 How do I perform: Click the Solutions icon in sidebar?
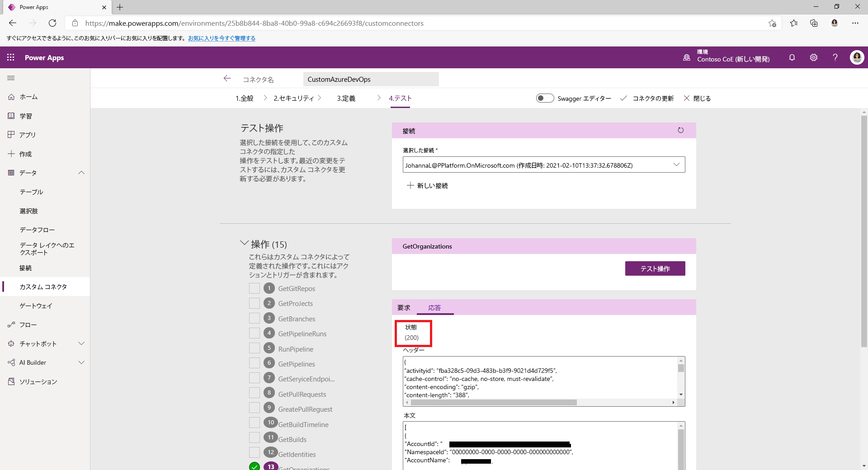(x=11, y=381)
